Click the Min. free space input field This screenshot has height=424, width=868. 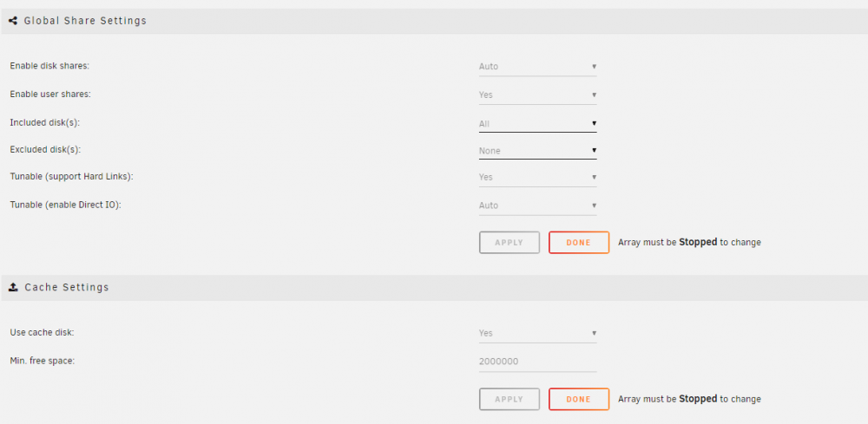[x=537, y=362]
